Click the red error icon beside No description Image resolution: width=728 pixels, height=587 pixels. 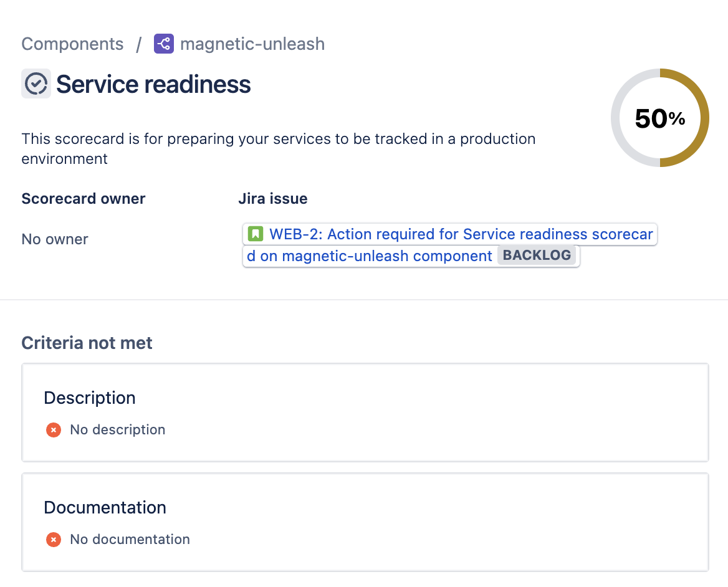point(53,430)
